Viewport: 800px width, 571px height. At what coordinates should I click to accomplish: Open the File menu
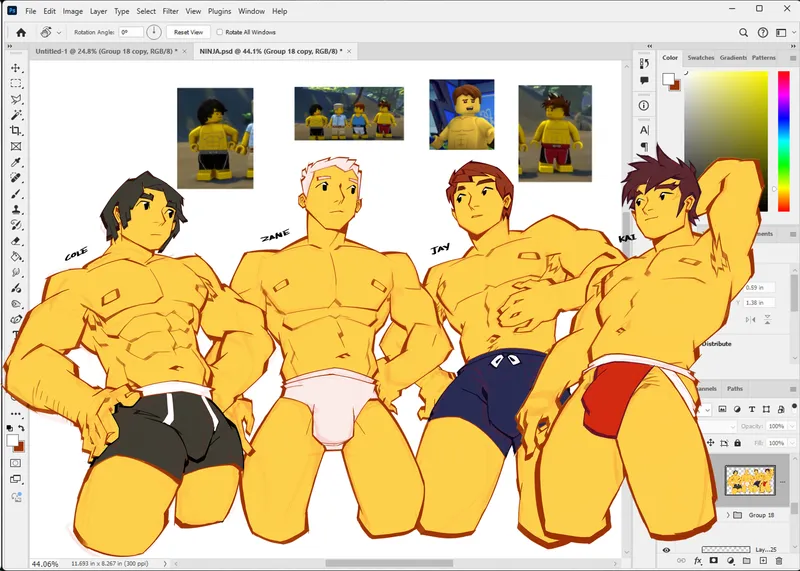31,11
